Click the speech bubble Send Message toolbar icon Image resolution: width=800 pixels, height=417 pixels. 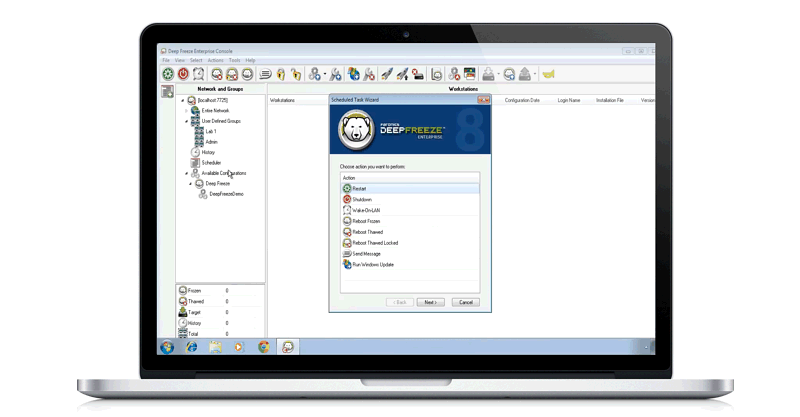265,75
